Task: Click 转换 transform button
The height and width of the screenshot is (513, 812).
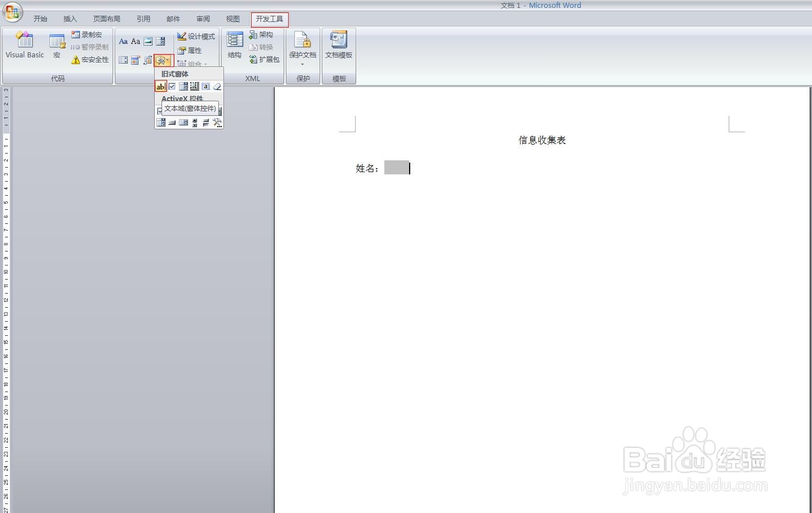Action: [261, 47]
